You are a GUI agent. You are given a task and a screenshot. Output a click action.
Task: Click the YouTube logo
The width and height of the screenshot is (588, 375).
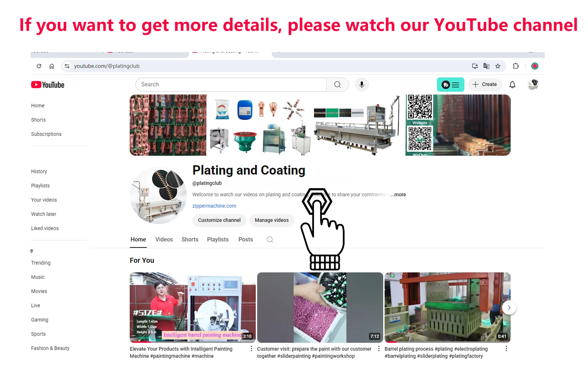(x=48, y=85)
